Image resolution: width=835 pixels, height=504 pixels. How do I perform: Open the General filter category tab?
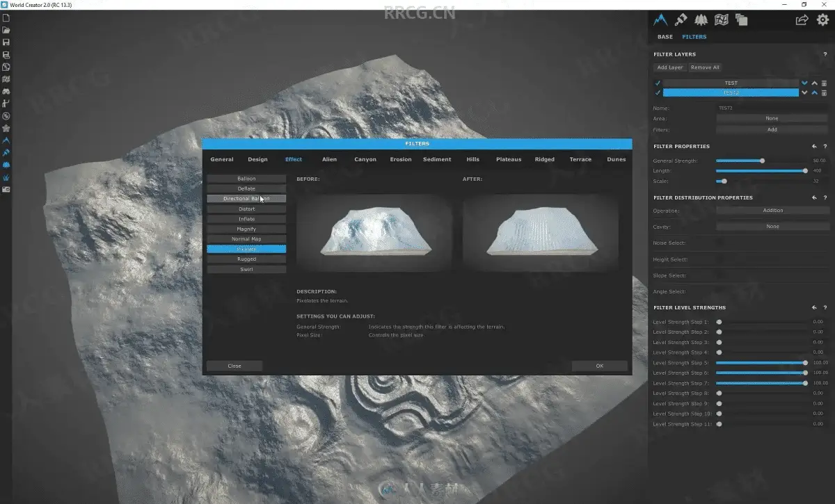[x=222, y=159]
